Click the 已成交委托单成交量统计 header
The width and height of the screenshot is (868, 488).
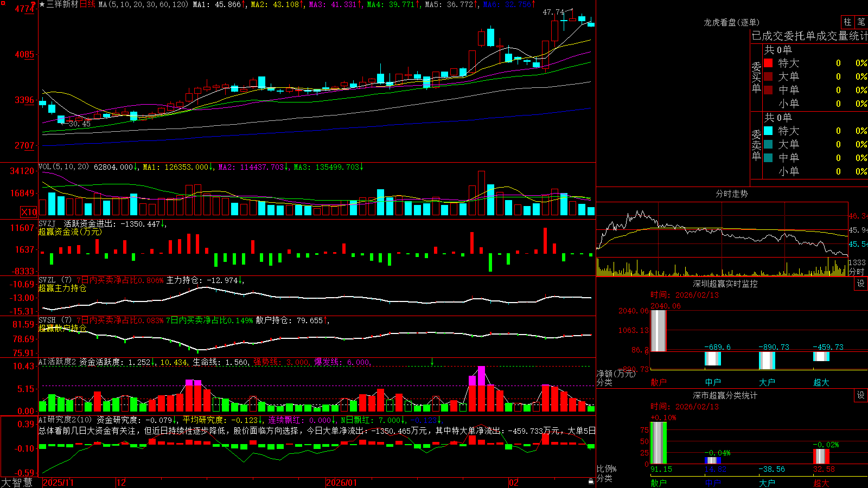[809, 36]
